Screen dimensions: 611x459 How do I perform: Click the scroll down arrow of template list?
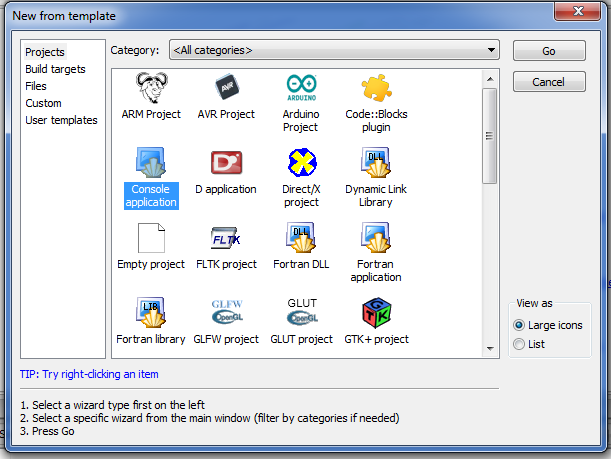[490, 349]
